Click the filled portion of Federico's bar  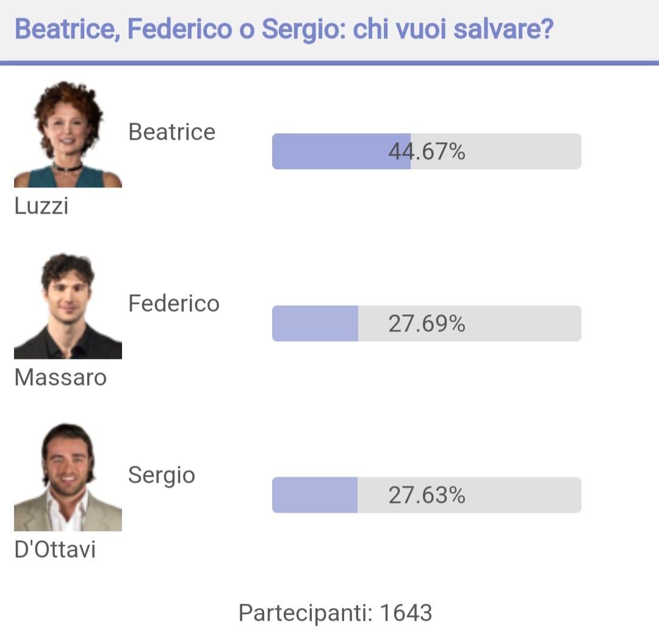point(315,324)
